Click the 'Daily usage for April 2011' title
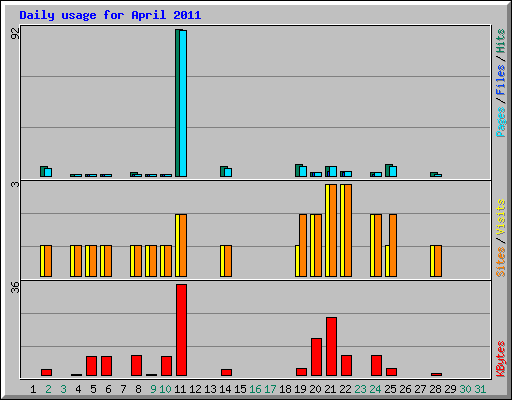 tap(110, 15)
